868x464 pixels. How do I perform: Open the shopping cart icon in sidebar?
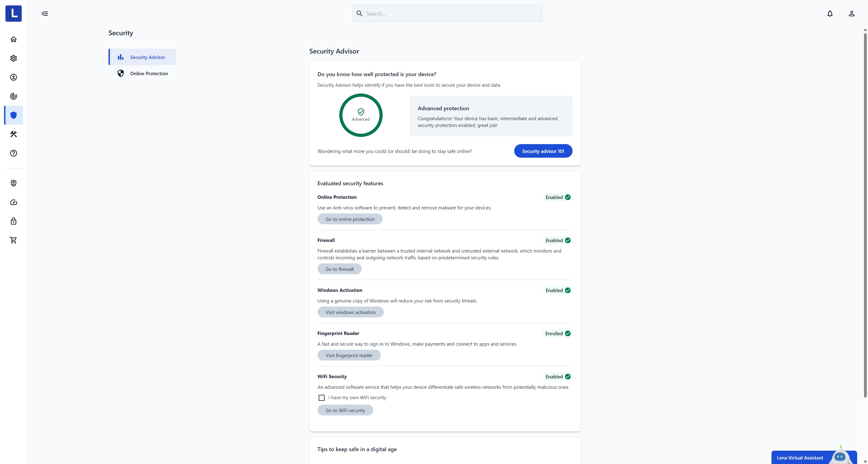(x=14, y=240)
